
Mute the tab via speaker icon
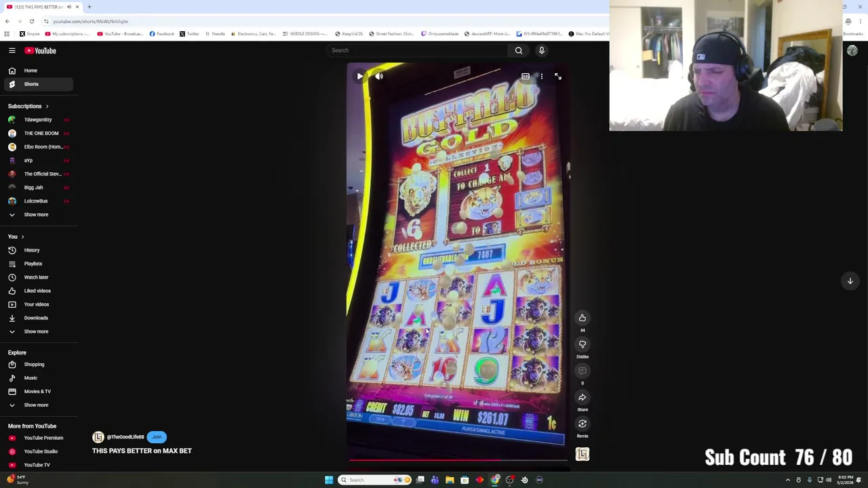(x=68, y=7)
